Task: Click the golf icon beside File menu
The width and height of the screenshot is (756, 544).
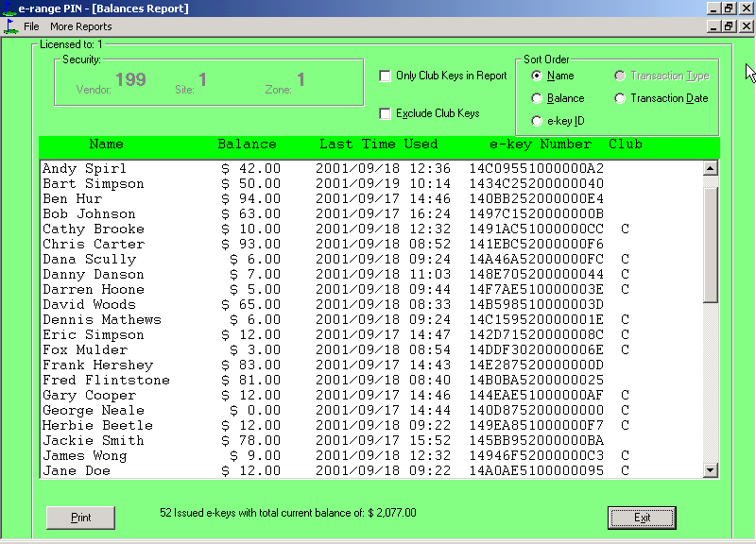Action: pos(9,26)
